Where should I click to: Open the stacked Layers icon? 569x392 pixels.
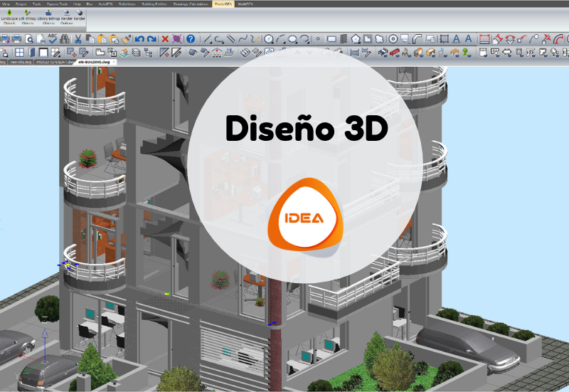[136, 53]
